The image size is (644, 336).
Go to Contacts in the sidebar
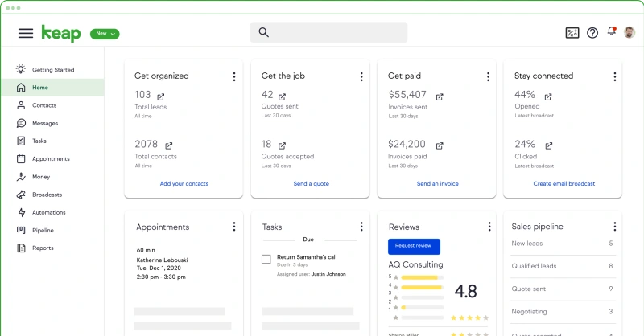click(x=43, y=105)
